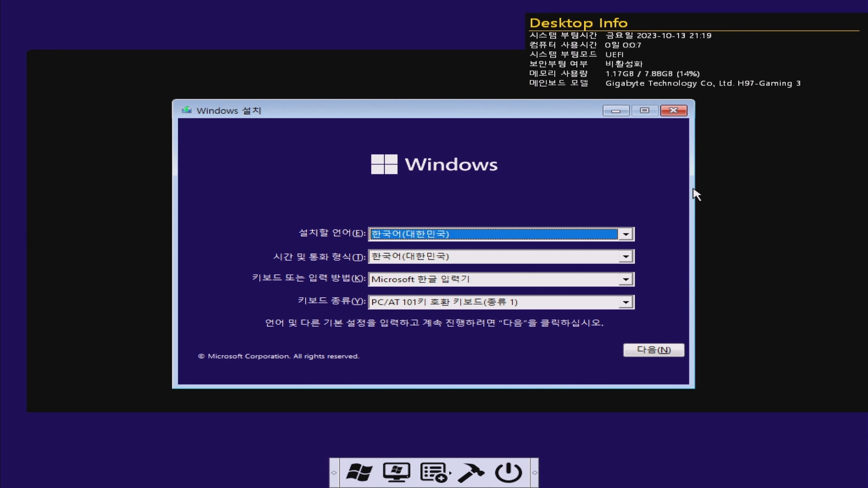Click the 다음(N) button
Viewport: 868px width, 488px height.
654,350
